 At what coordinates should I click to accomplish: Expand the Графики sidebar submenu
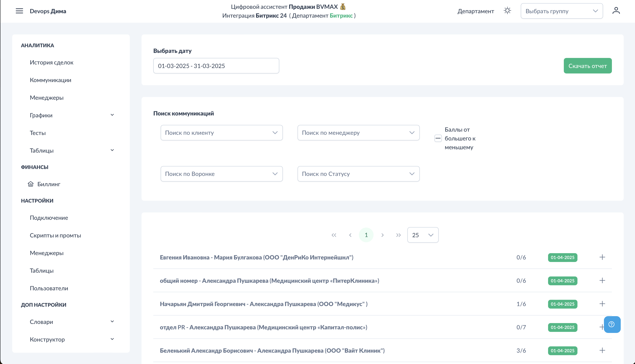pyautogui.click(x=112, y=115)
